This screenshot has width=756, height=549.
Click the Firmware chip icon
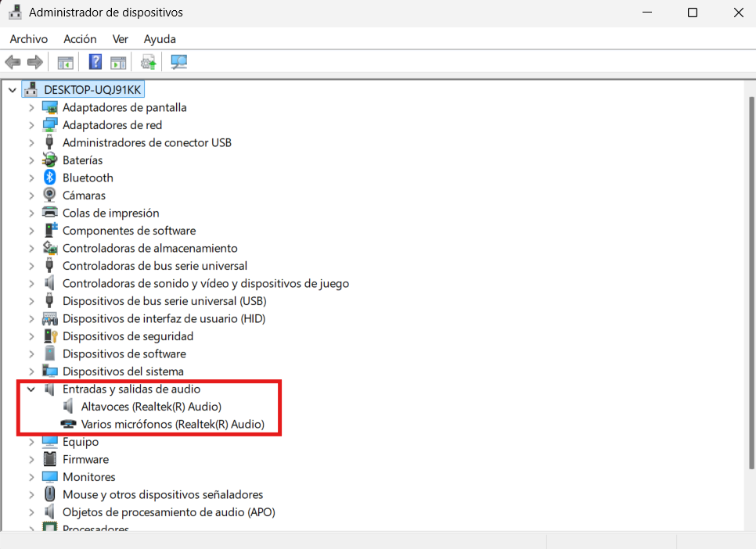pyautogui.click(x=49, y=459)
